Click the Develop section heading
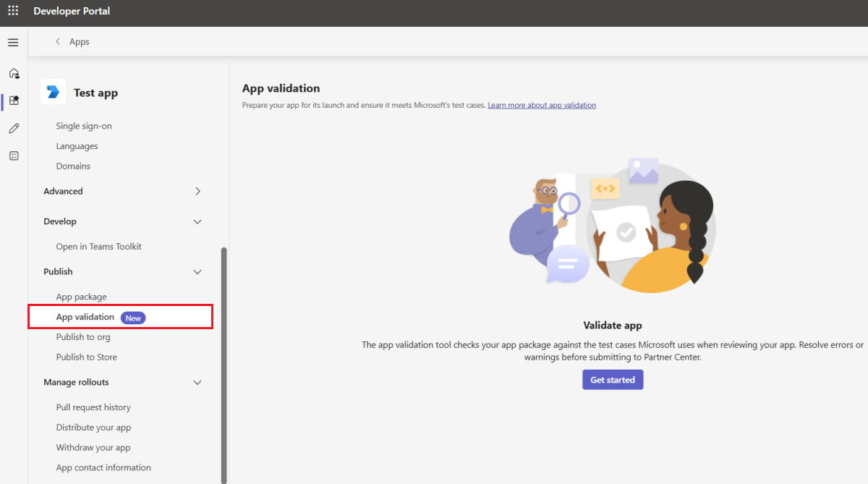The width and height of the screenshot is (868, 484). coord(59,222)
